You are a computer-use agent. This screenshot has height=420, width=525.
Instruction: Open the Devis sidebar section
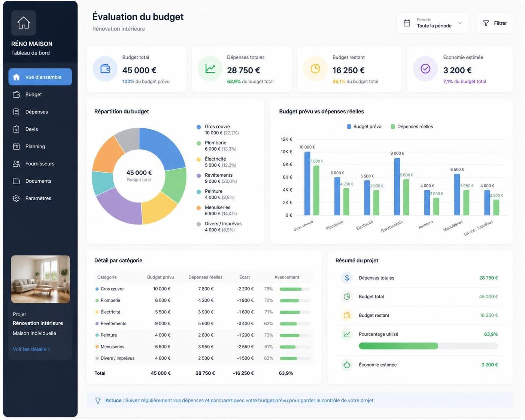[40, 129]
